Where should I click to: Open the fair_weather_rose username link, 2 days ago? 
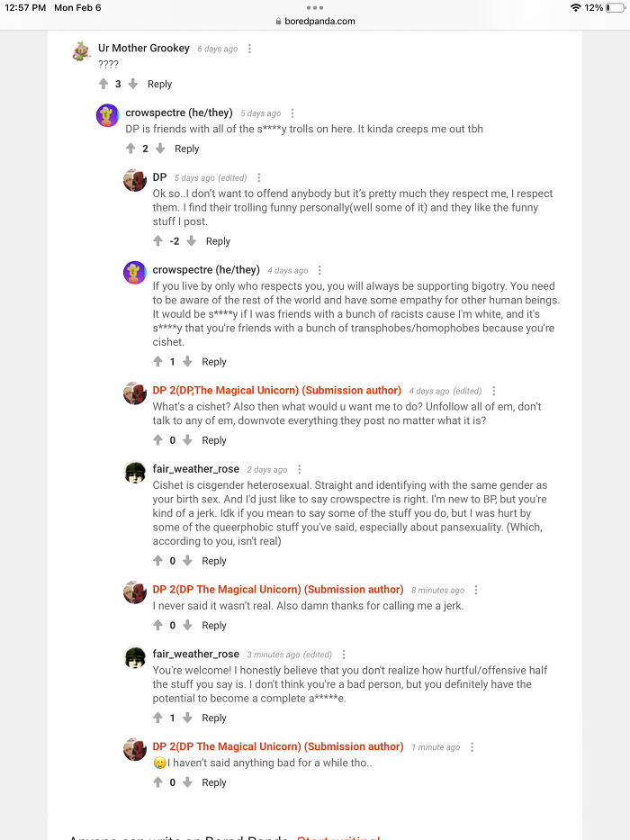[x=196, y=469]
